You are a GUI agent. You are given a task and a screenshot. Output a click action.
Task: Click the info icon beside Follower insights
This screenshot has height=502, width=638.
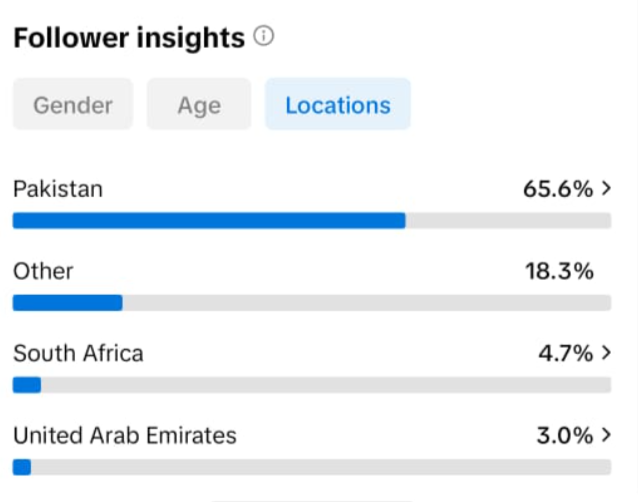click(x=264, y=37)
